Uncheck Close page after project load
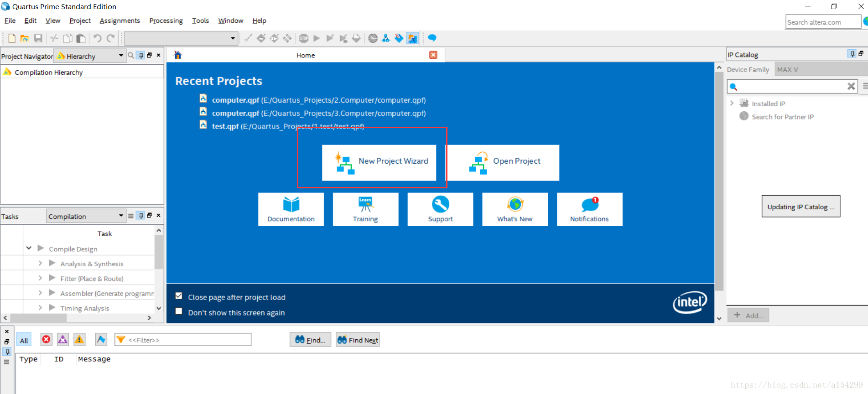The width and height of the screenshot is (868, 394). [179, 296]
